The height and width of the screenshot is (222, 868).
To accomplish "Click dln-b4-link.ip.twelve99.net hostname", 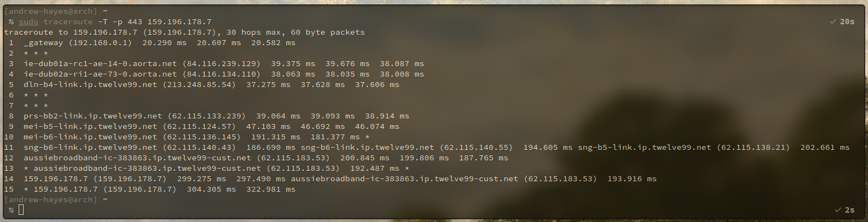I will point(90,85).
